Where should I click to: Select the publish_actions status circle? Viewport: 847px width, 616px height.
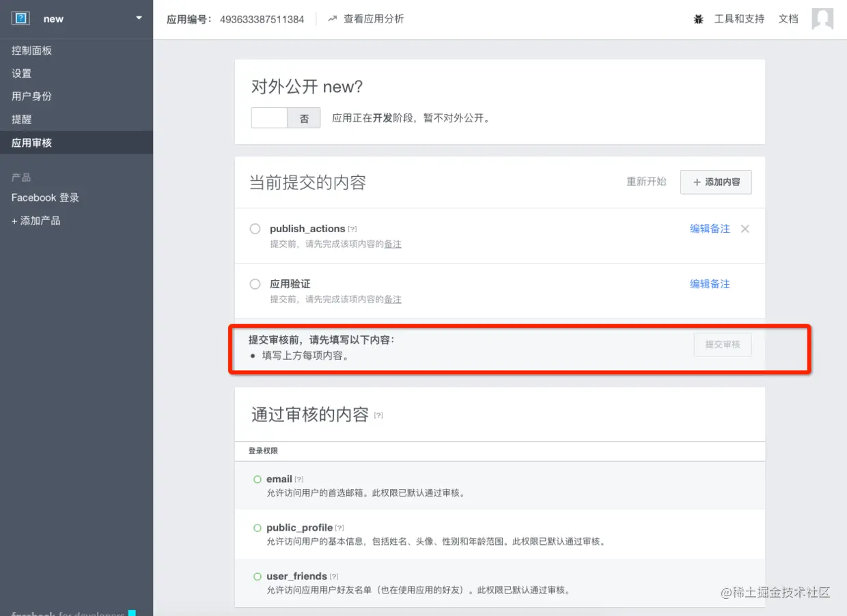[x=255, y=229]
